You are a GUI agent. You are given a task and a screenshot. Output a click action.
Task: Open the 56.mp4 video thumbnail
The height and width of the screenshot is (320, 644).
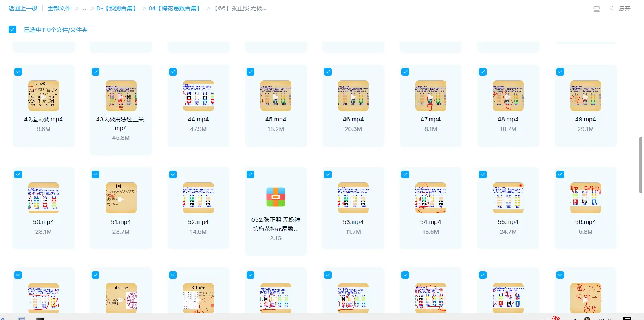[x=586, y=198]
